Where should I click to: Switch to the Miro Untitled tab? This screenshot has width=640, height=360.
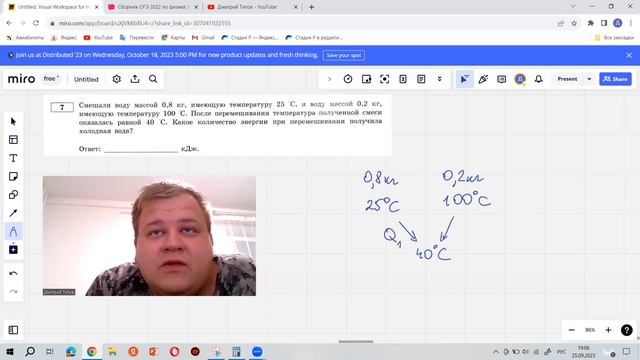tap(53, 7)
